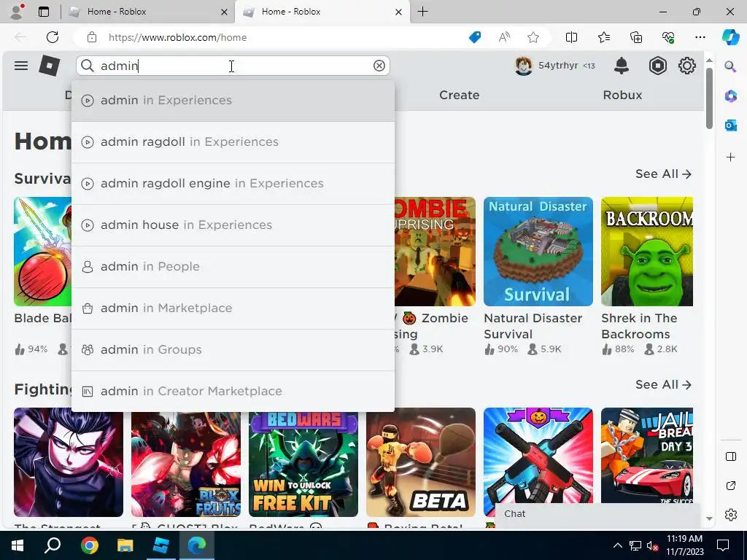View site information lock icon
Image resolution: width=747 pixels, height=560 pixels.
tap(92, 37)
